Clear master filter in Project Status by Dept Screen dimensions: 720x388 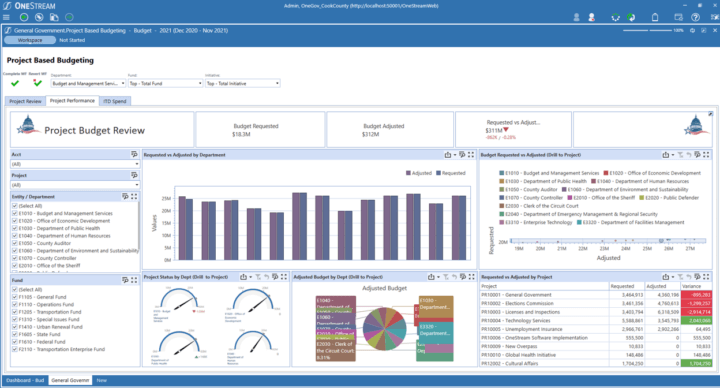coord(258,277)
